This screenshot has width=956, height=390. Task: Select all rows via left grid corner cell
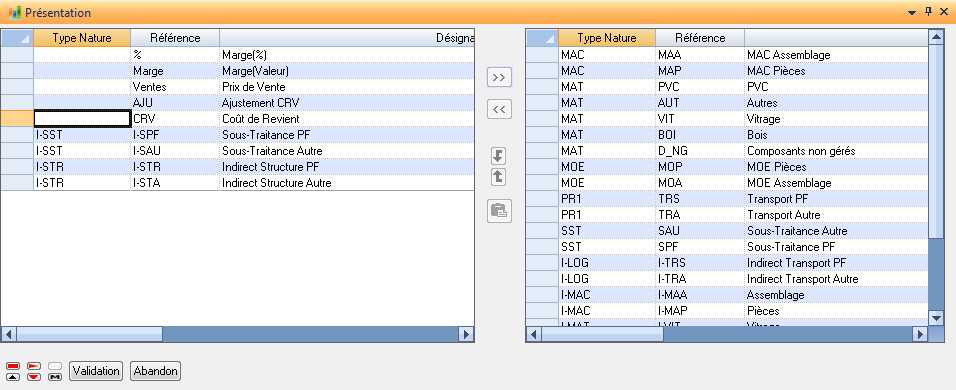point(16,38)
